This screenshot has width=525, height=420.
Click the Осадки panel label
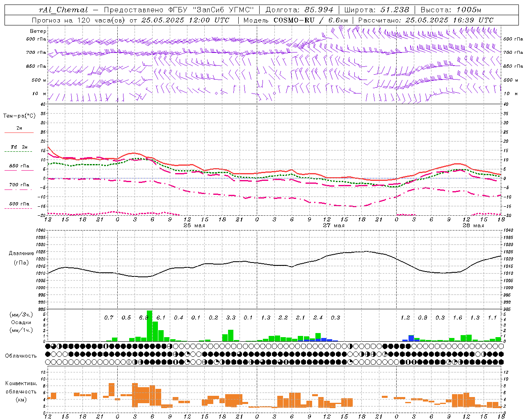click(21, 322)
